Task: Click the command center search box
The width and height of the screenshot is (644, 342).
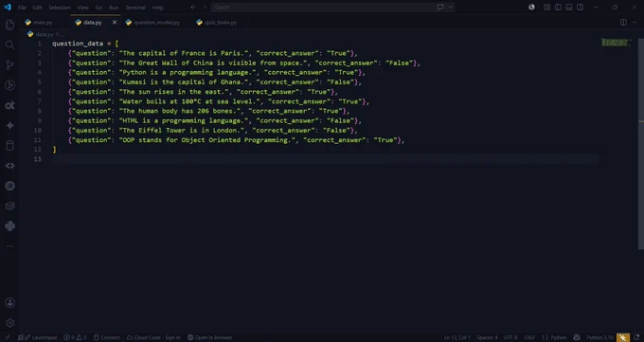Action: [332, 7]
